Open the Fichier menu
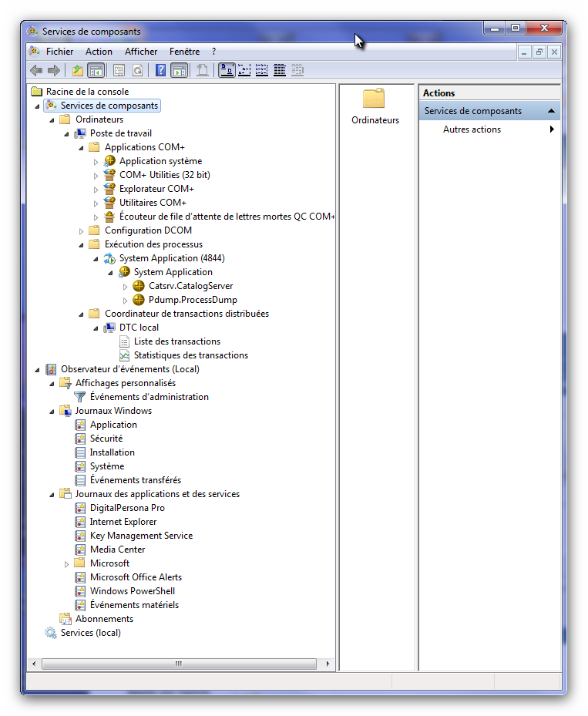Screen dimensions: 588x716 point(59,52)
